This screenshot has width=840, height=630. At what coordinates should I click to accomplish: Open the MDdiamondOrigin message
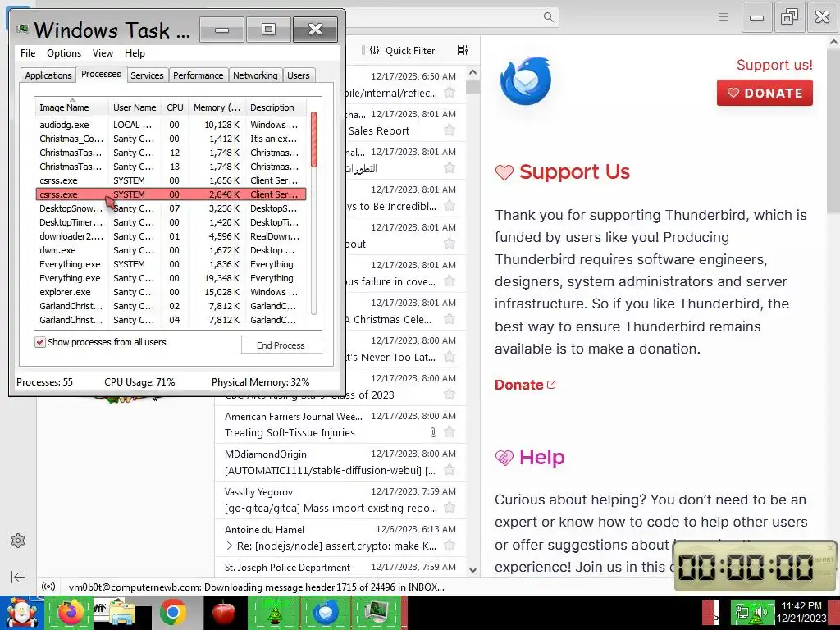340,462
